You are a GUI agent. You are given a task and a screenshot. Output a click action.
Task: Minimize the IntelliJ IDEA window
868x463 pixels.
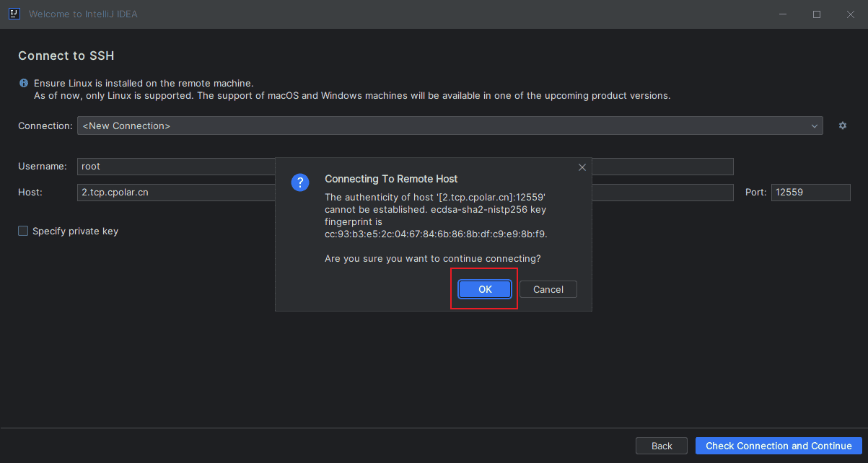coord(782,14)
